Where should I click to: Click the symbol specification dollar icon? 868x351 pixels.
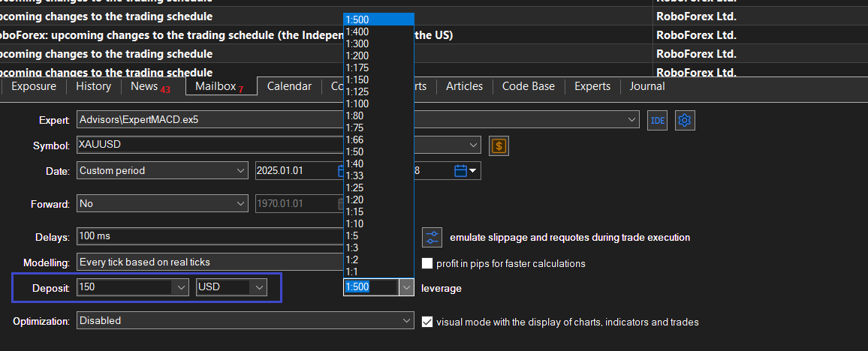pyautogui.click(x=499, y=145)
